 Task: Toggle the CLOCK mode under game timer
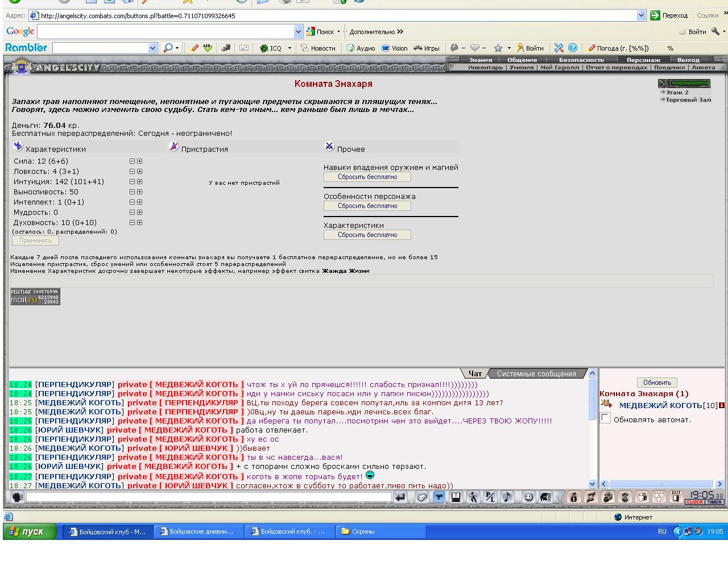(694, 502)
